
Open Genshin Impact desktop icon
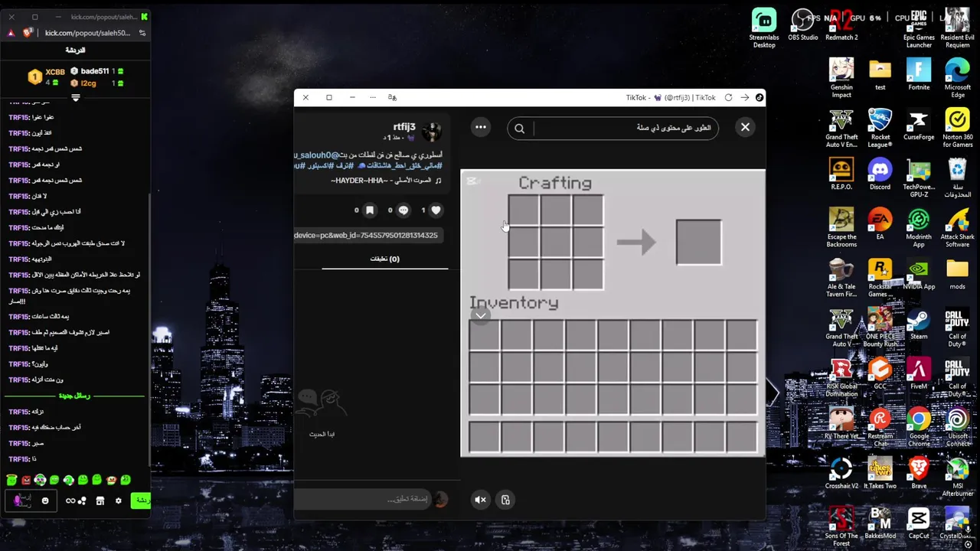tap(841, 77)
